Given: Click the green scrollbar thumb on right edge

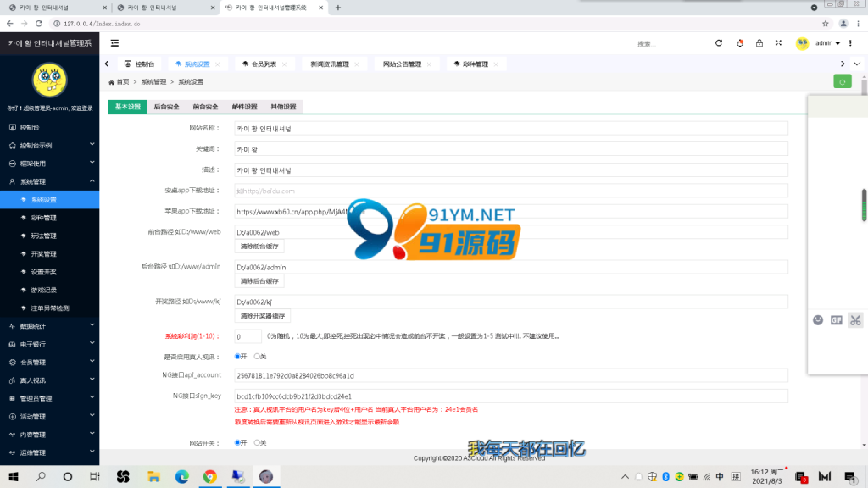Looking at the screenshot, I should click(x=864, y=205).
